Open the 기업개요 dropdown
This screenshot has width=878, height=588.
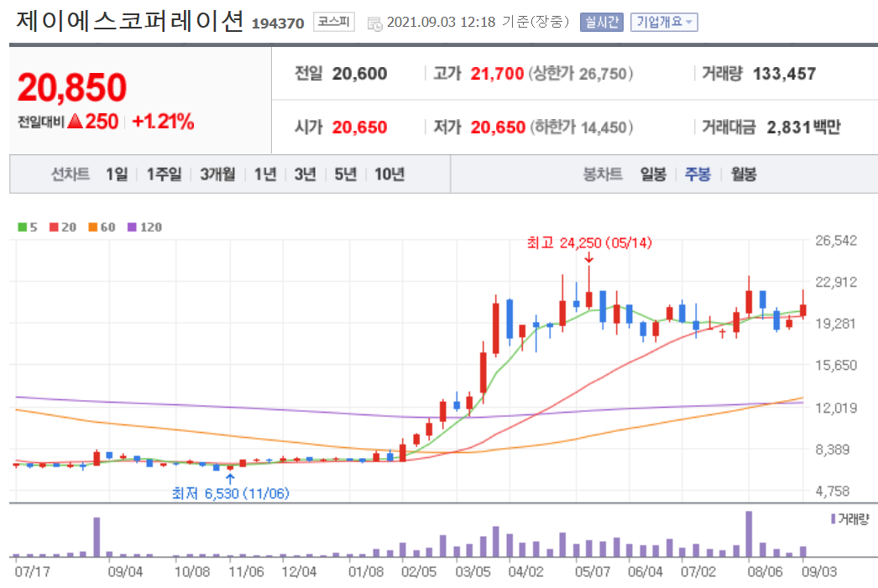[664, 23]
